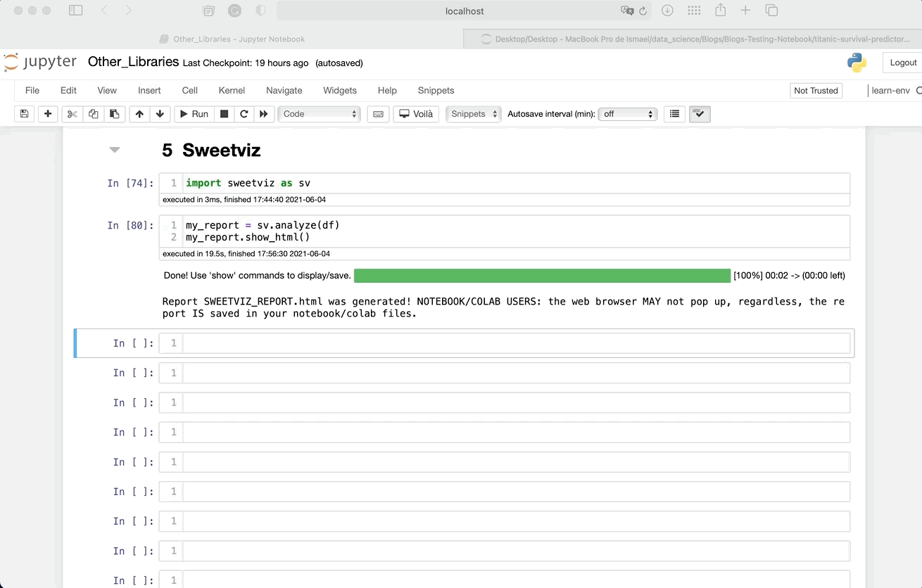Toggle the spellcheck abc checkmark button
The width and height of the screenshot is (922, 588).
point(700,114)
